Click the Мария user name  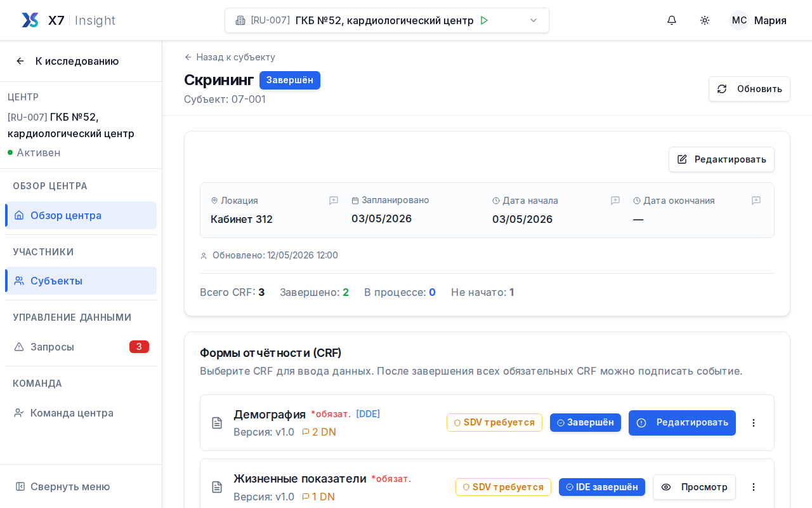[x=770, y=20]
